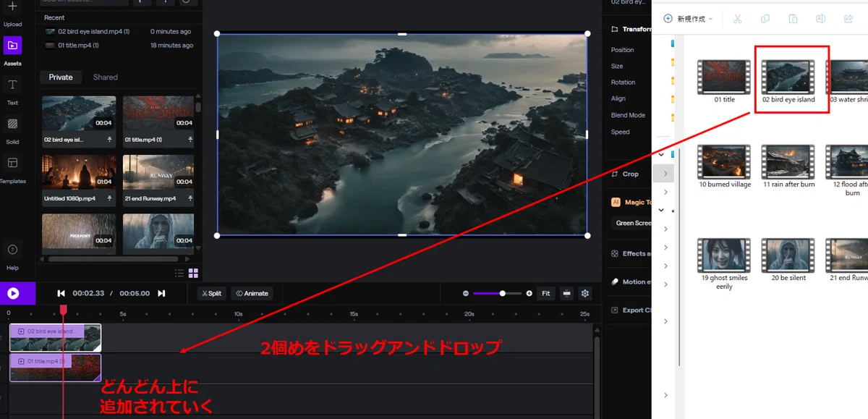Select the 01 title.mp4 asset thumbnail
The image size is (868, 419).
click(158, 114)
